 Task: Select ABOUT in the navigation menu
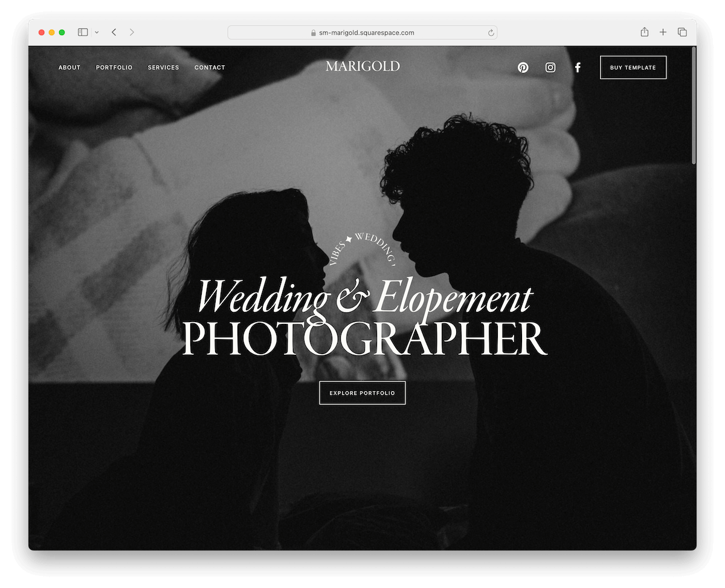69,67
